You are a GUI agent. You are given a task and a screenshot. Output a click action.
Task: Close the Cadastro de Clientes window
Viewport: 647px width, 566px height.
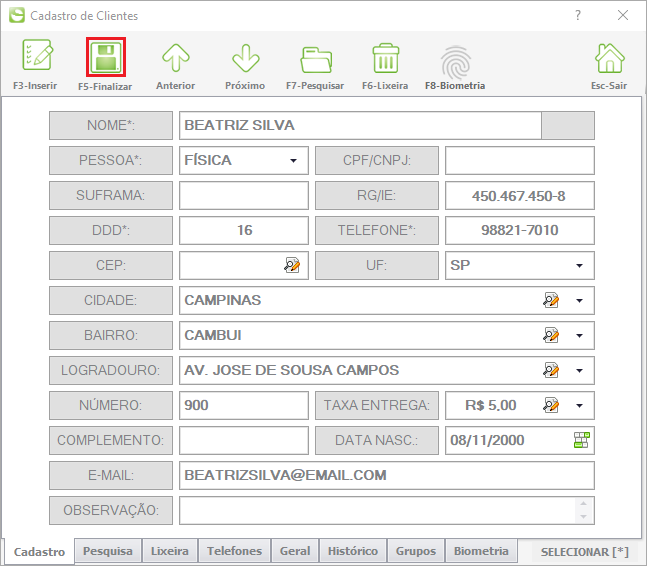(623, 16)
